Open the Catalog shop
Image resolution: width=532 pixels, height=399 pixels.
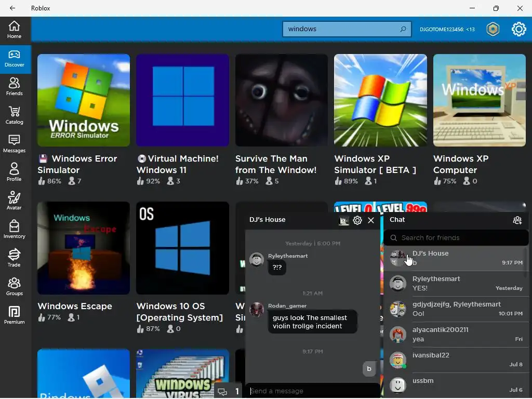click(14, 115)
